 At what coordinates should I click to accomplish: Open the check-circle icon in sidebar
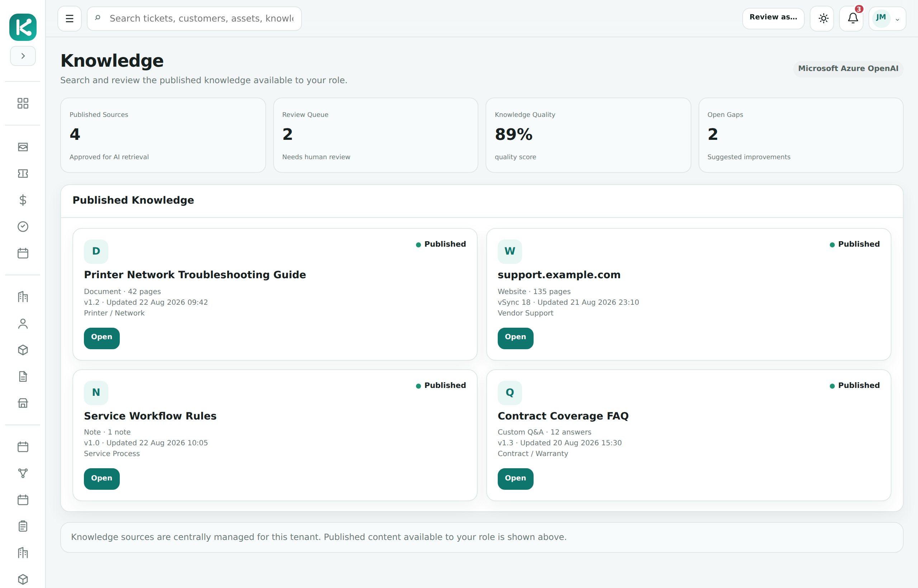pyautogui.click(x=23, y=227)
